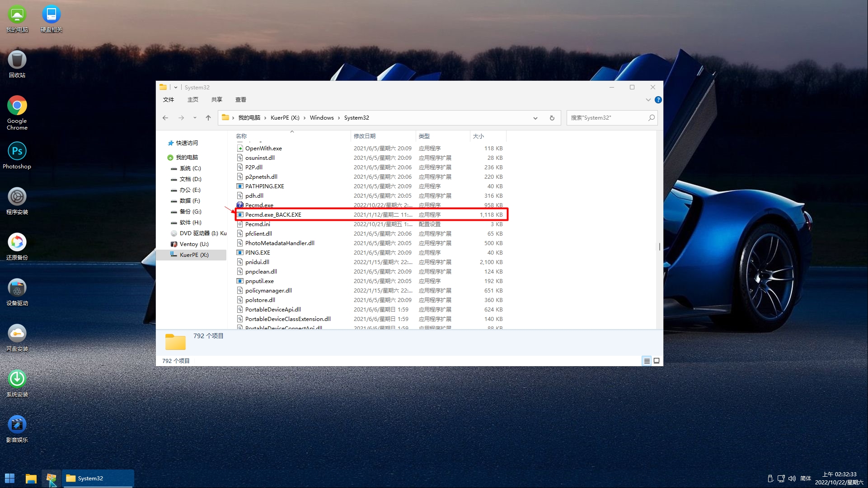Refresh the System32 folder view
Image resolution: width=868 pixels, height=488 pixels.
pos(552,118)
